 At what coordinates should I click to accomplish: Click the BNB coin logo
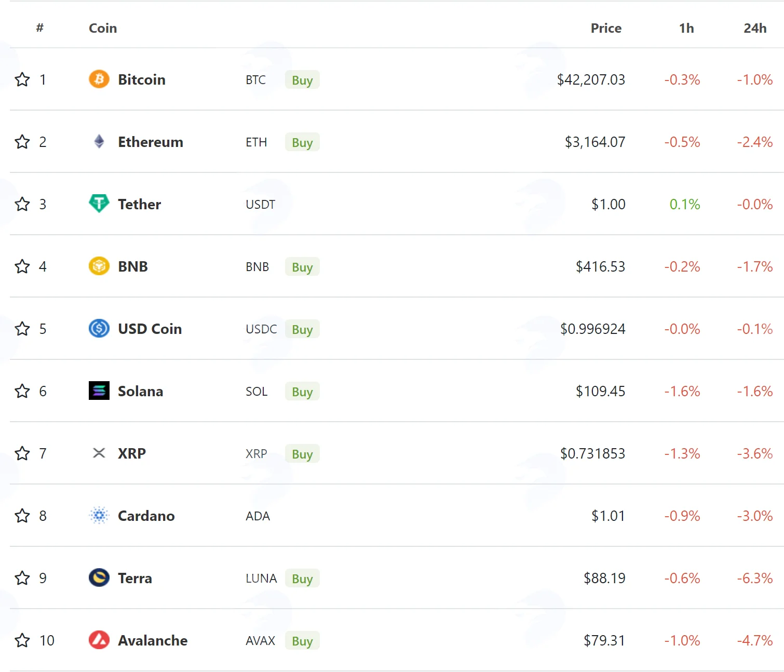point(99,266)
